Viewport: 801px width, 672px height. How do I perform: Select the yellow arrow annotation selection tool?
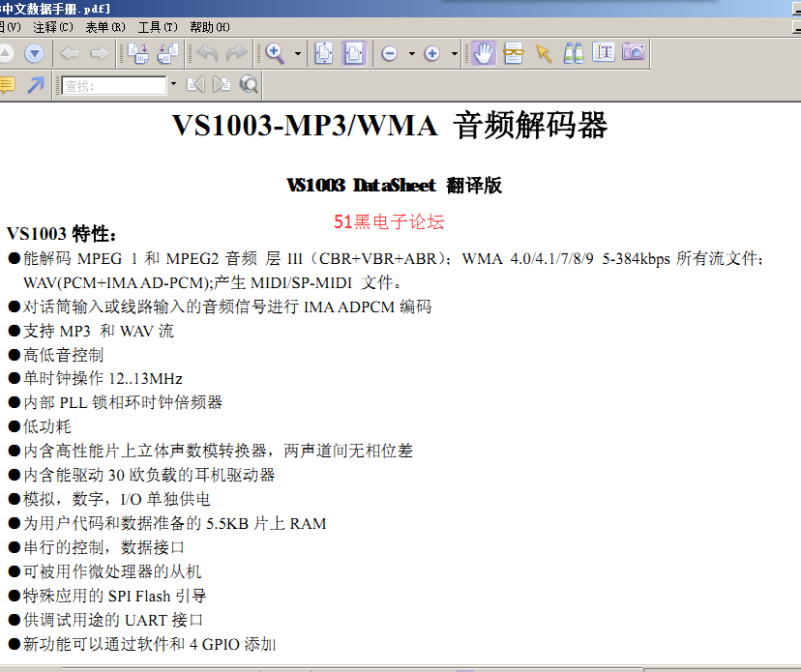click(544, 53)
